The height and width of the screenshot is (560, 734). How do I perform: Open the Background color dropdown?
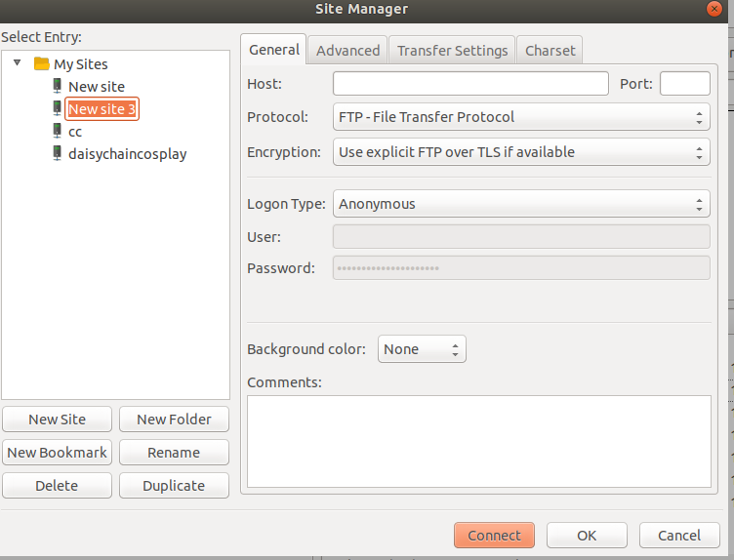(422, 349)
